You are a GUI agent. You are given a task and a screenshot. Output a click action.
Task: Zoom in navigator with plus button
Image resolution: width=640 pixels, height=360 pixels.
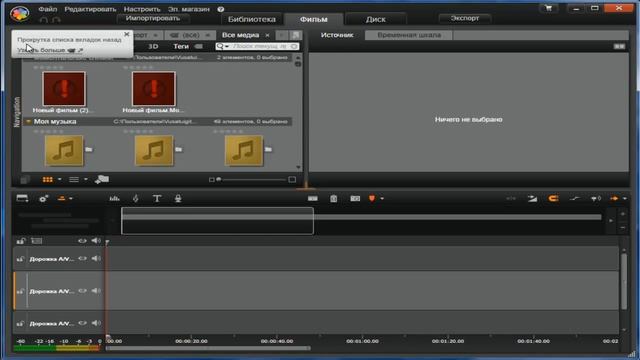coord(623,214)
